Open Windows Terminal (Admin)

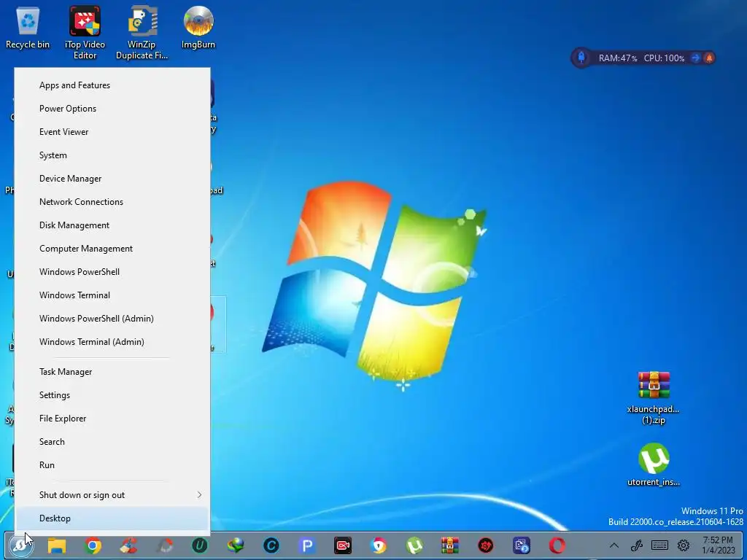tap(112, 342)
